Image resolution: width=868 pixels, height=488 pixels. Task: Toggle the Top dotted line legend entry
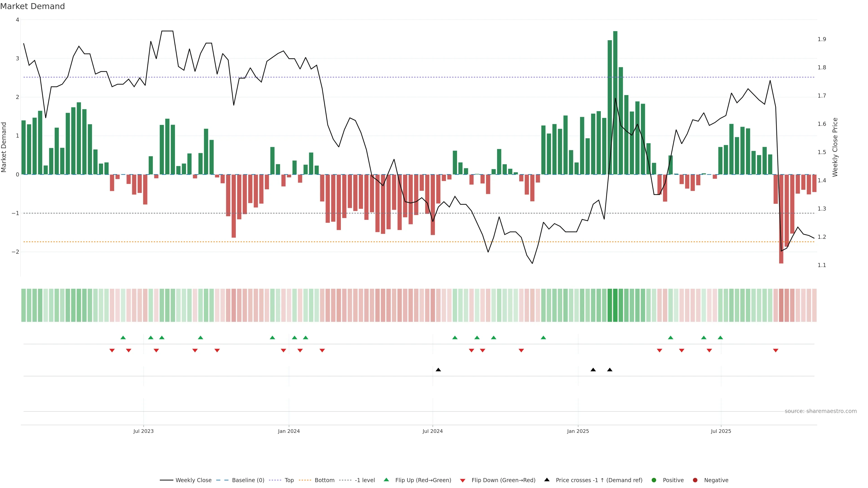click(289, 480)
